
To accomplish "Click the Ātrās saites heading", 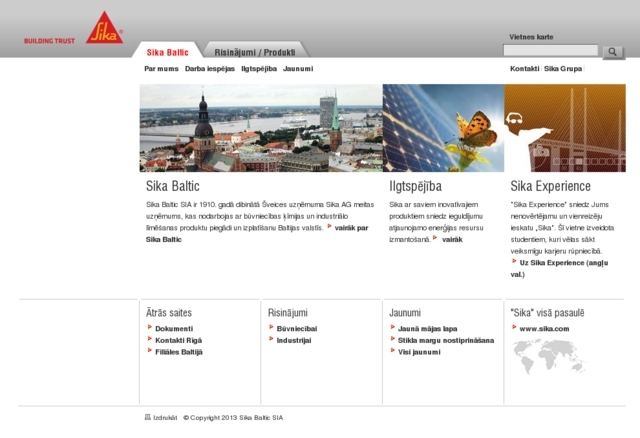I will tap(169, 313).
